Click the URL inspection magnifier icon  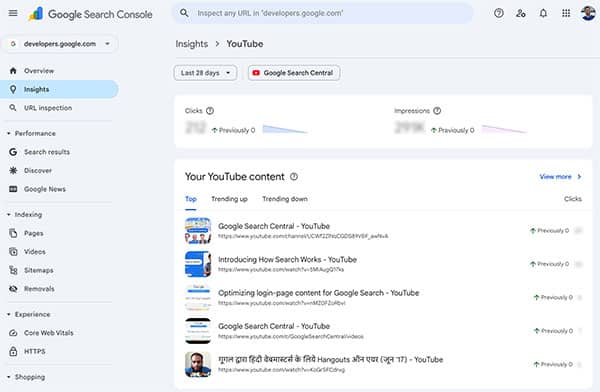(x=13, y=108)
